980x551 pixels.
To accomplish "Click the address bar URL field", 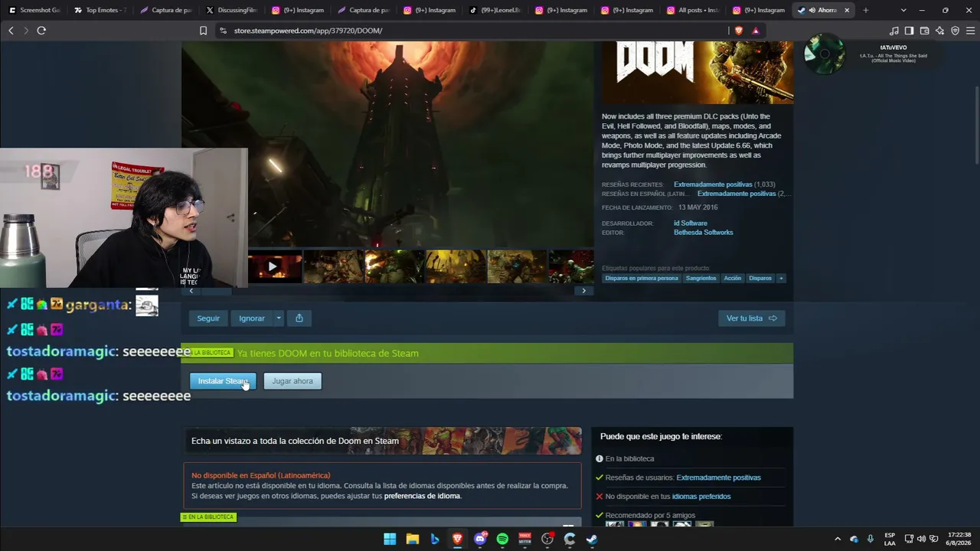I will tap(475, 31).
